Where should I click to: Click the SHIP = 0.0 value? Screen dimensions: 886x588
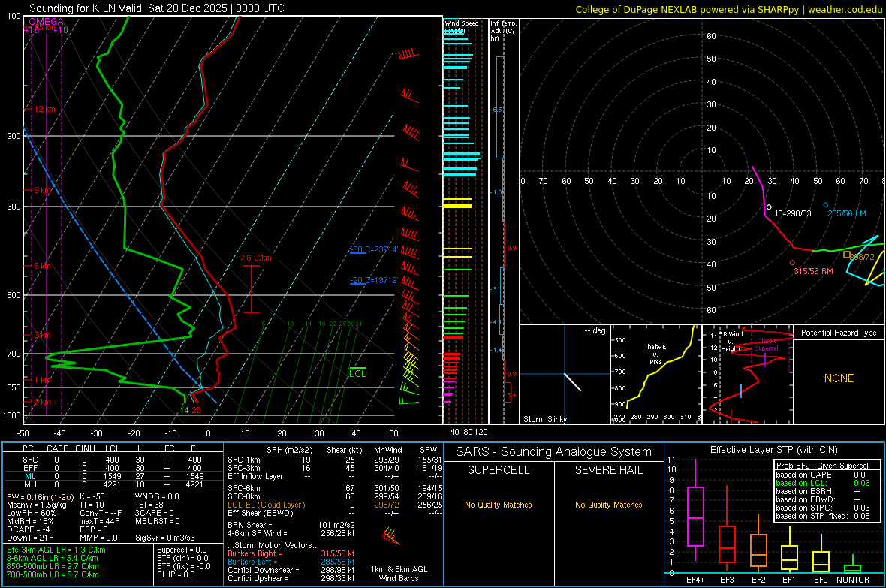click(x=176, y=574)
